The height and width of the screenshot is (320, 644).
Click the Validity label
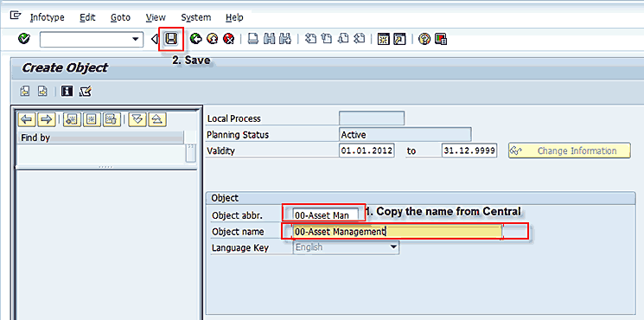(220, 150)
